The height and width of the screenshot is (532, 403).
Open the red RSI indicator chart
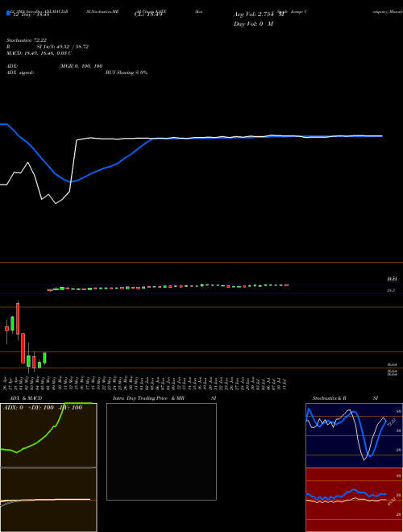[x=354, y=500]
